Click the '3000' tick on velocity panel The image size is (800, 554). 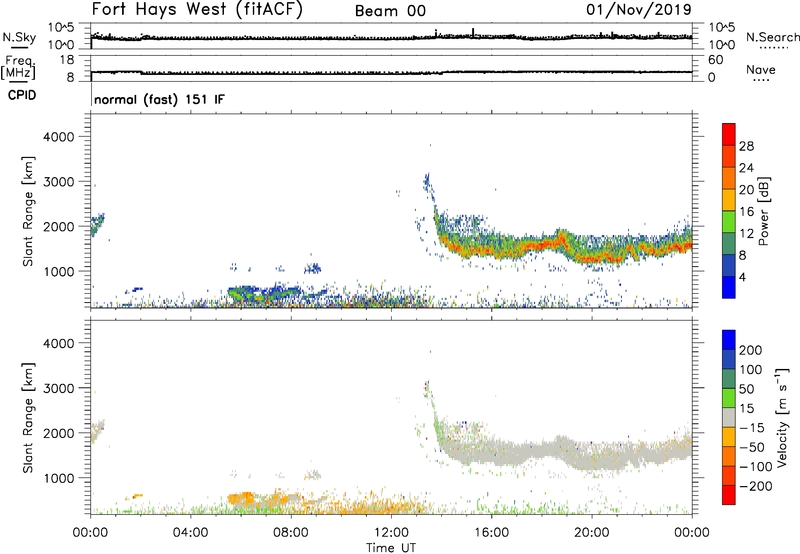point(59,388)
